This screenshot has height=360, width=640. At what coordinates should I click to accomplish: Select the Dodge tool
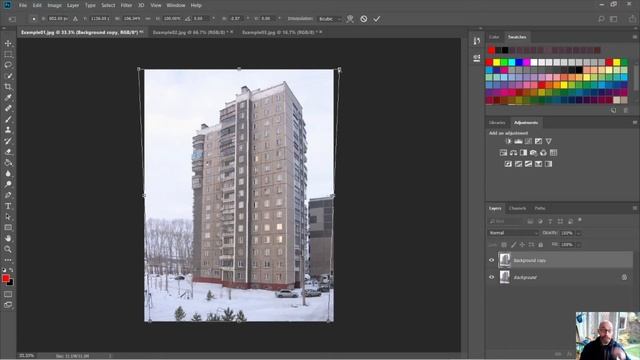(8, 184)
